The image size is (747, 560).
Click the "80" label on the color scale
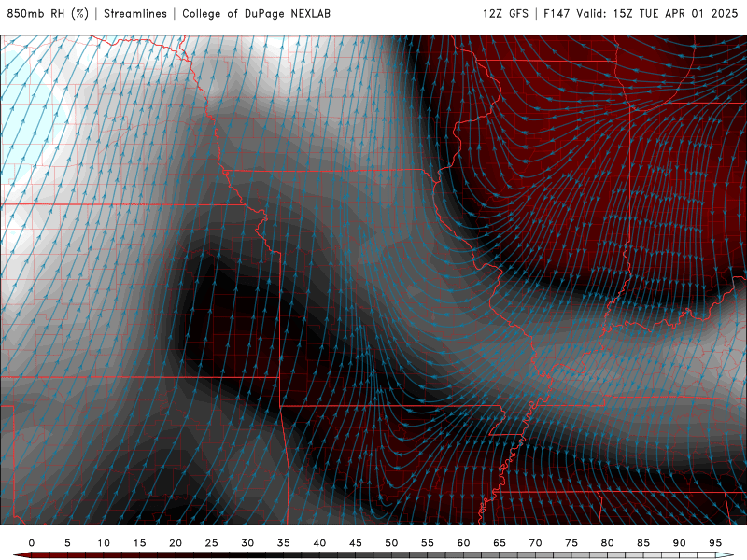coord(607,543)
